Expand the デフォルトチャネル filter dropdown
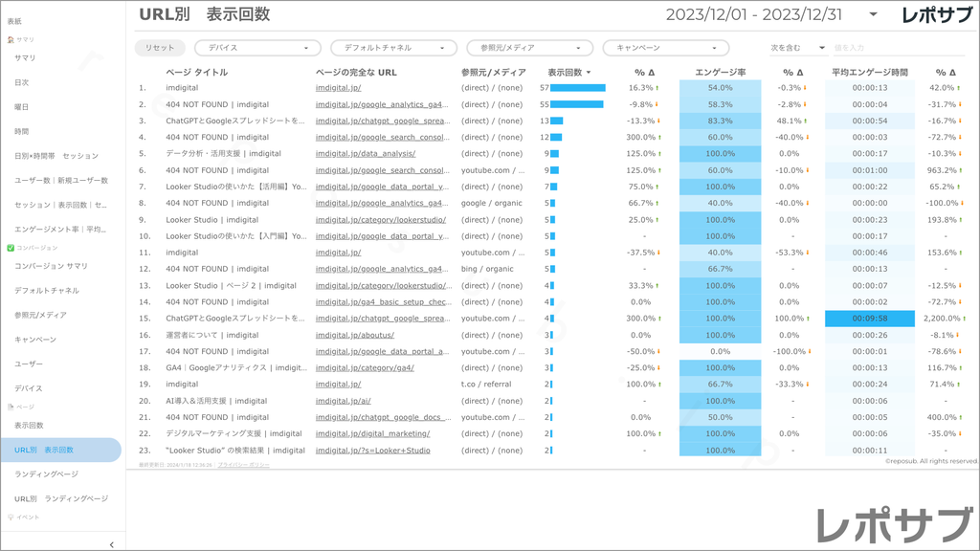Image resolution: width=980 pixels, height=551 pixels. [393, 48]
